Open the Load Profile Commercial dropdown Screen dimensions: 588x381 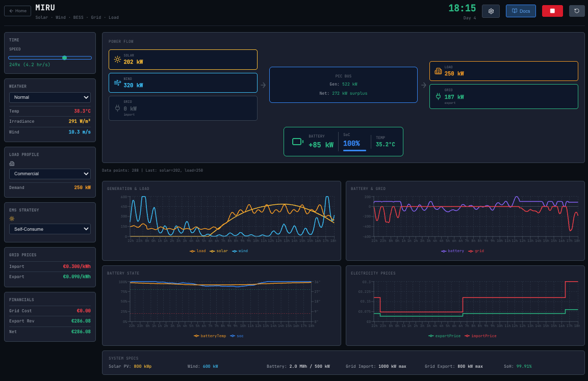(x=50, y=174)
